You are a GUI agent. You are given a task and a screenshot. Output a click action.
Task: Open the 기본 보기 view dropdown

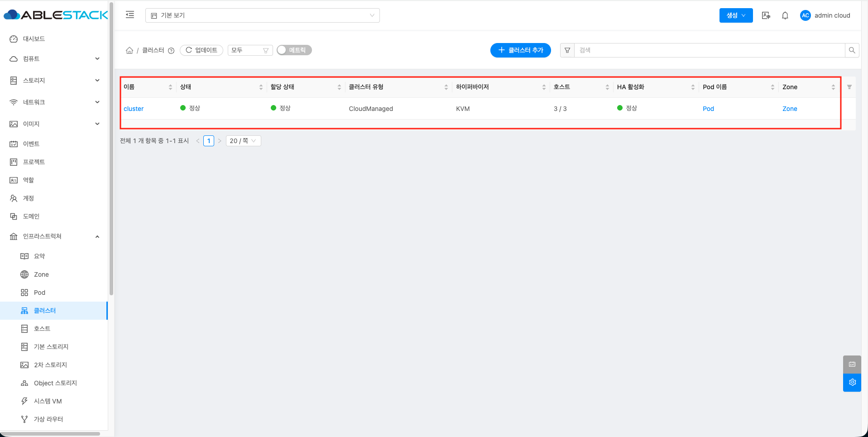263,15
